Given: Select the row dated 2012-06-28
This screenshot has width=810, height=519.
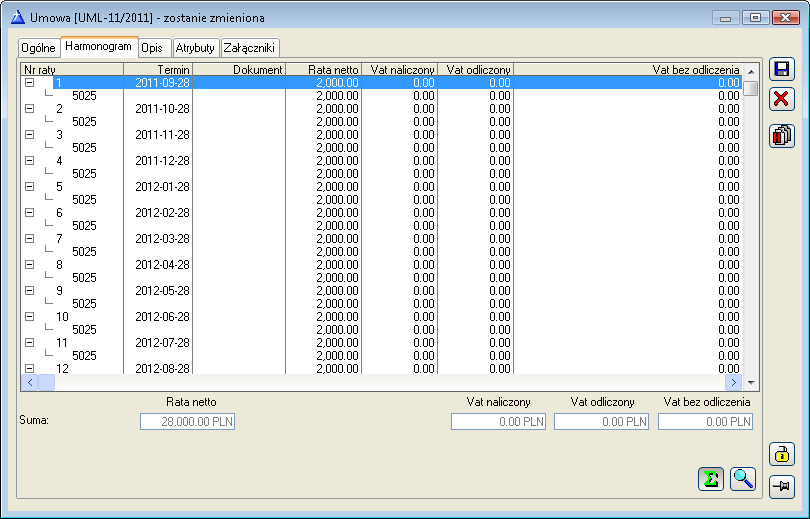Looking at the screenshot, I should [382, 317].
